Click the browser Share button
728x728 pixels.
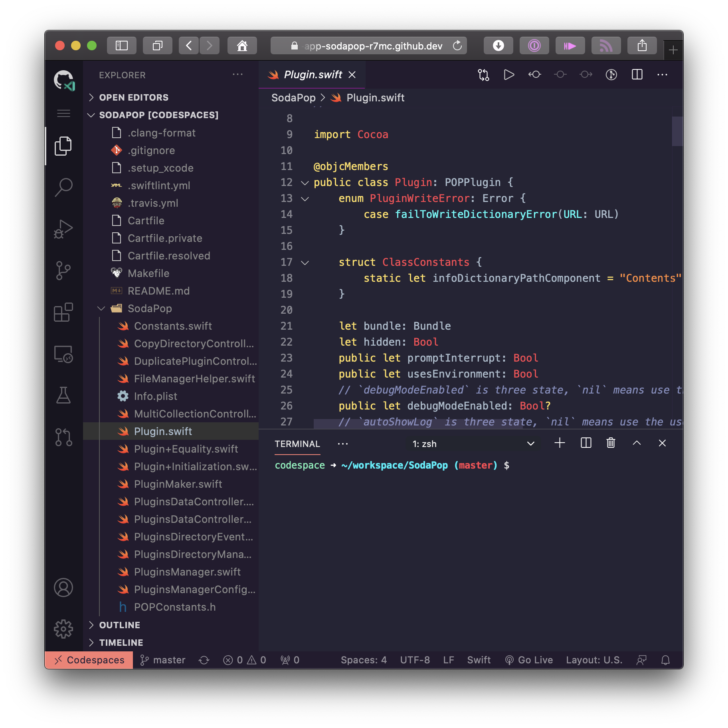(642, 45)
